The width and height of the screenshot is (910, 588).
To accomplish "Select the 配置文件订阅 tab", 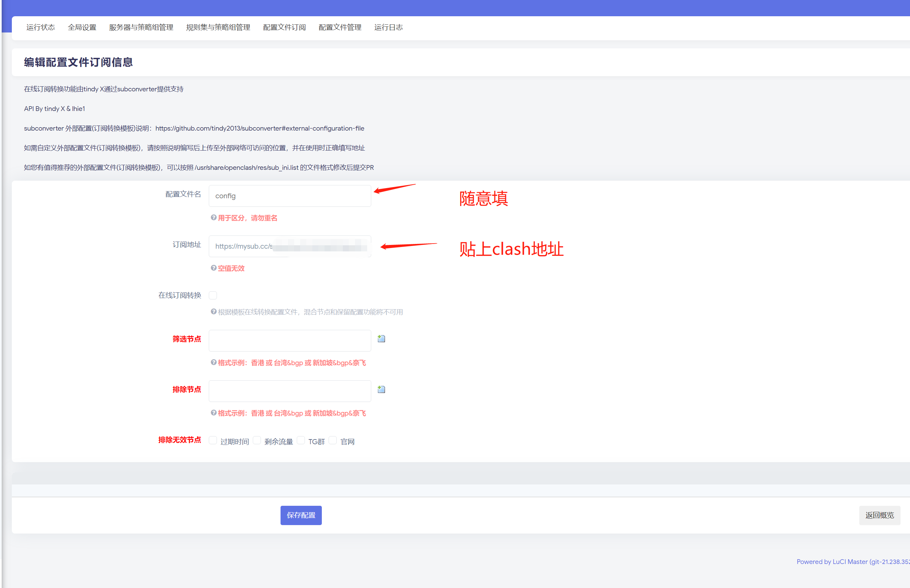I will (284, 27).
